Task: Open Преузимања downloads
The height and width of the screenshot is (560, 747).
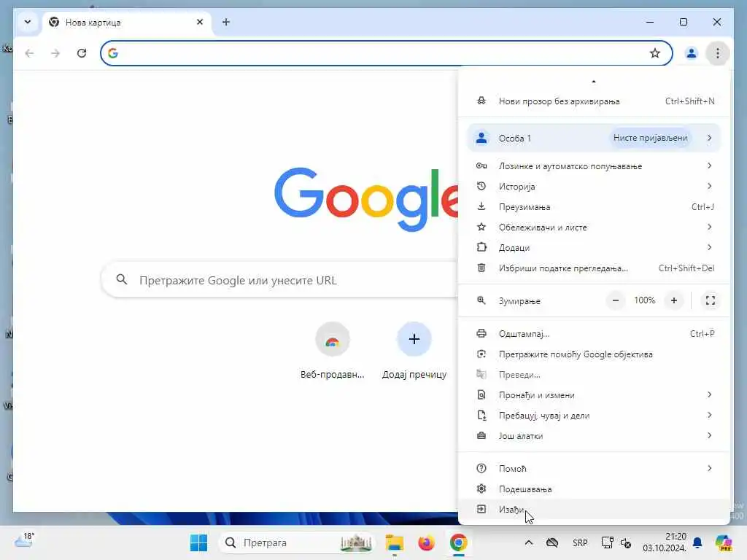Action: click(x=594, y=206)
